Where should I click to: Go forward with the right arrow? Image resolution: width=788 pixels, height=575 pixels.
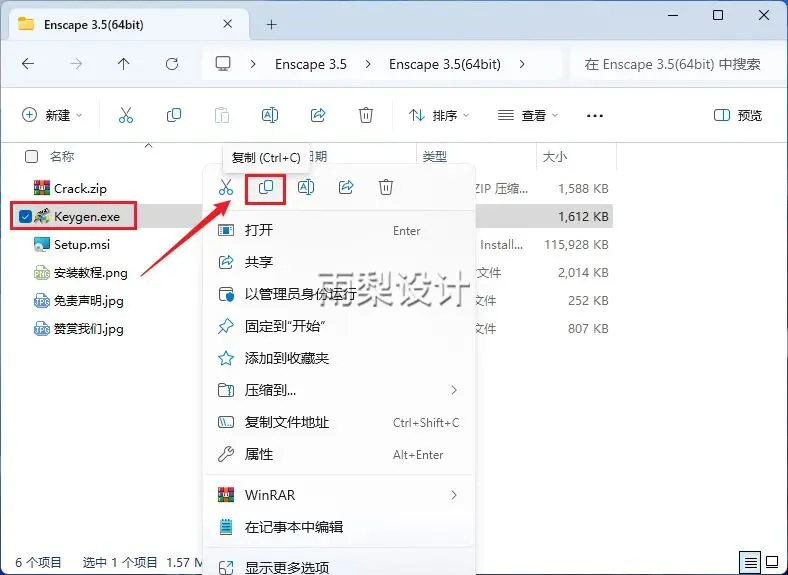click(x=76, y=64)
